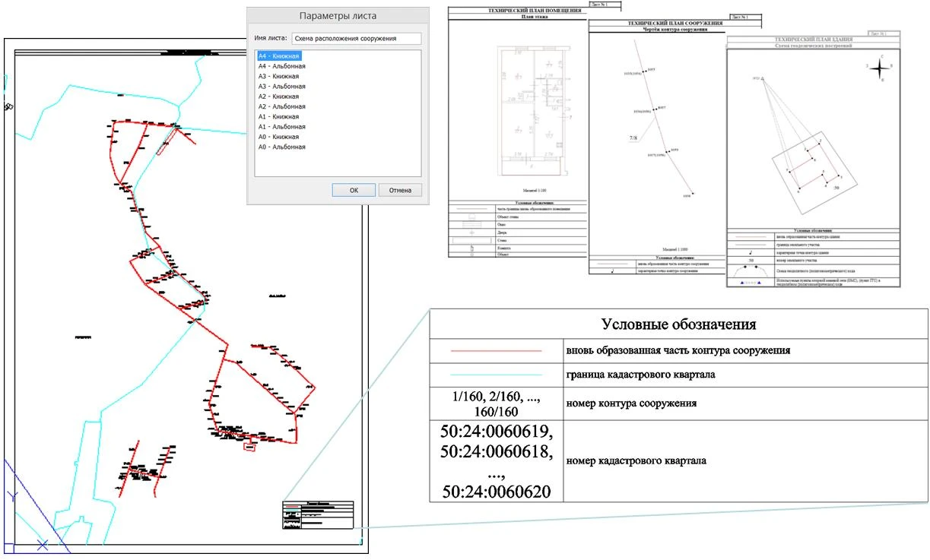Click the Имя листа text field

point(355,38)
